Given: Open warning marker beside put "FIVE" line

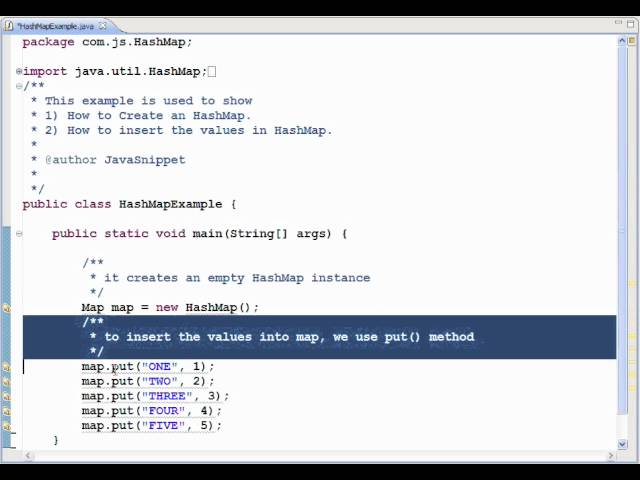Looking at the screenshot, I should 7,427.
